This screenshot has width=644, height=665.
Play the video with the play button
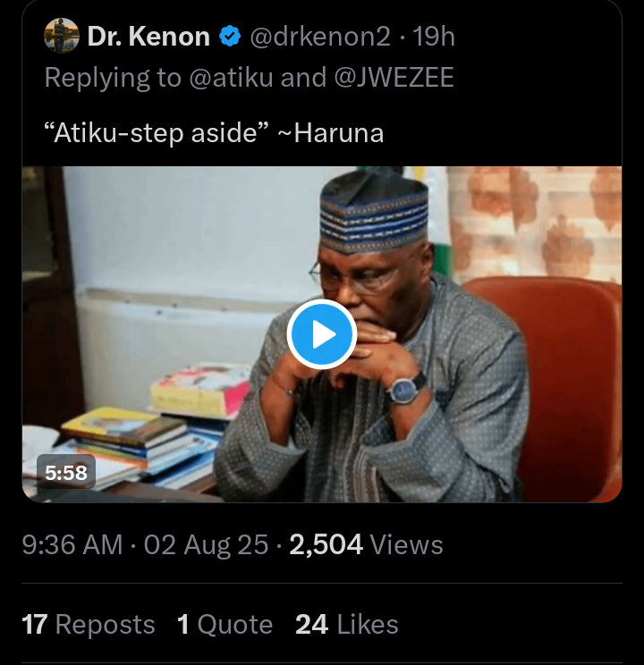coord(322,334)
